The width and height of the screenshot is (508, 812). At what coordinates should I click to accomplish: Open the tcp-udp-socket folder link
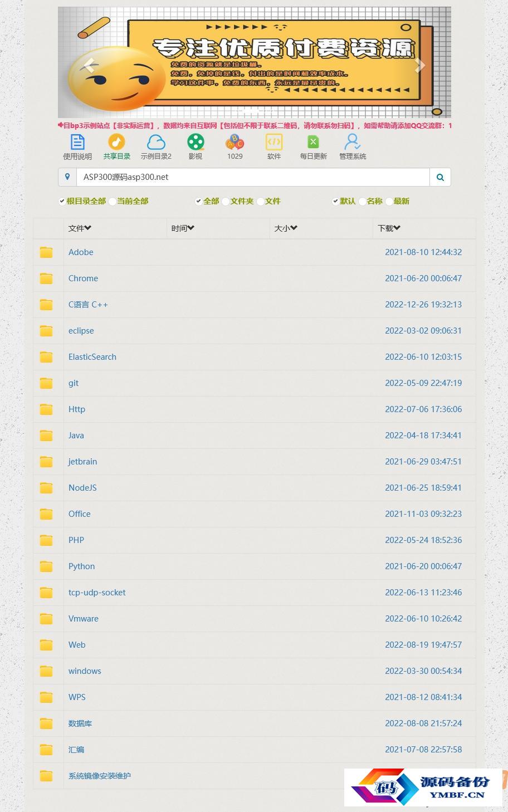(x=97, y=593)
